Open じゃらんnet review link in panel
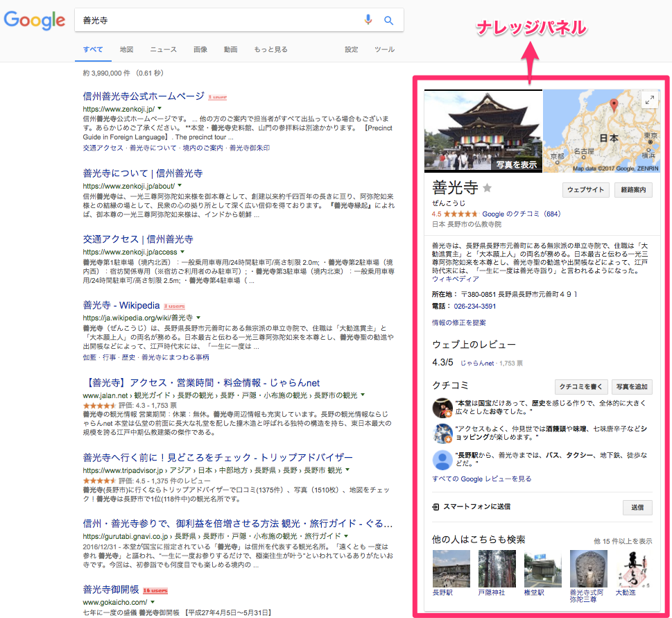This screenshot has width=672, height=618. pyautogui.click(x=477, y=363)
